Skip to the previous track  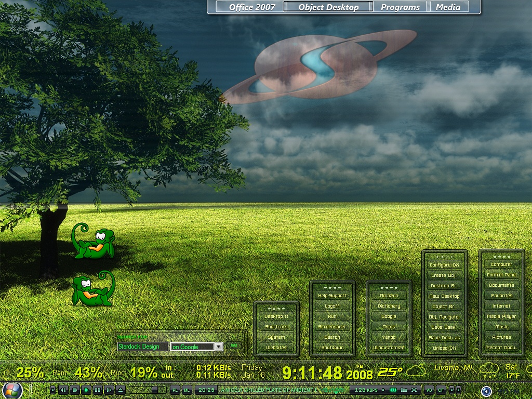63,390
